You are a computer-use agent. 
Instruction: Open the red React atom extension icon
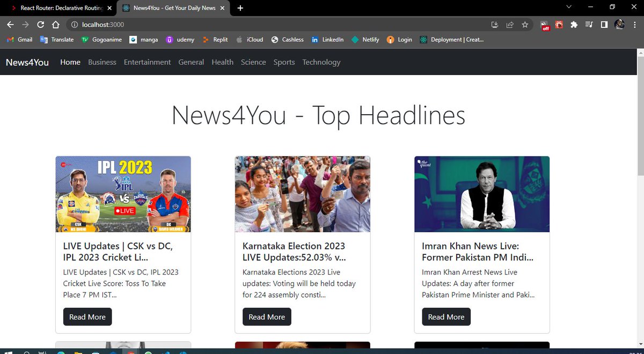559,25
